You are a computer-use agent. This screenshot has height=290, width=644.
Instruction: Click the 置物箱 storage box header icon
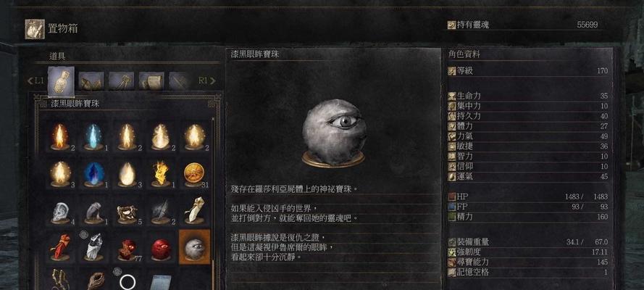35,29
